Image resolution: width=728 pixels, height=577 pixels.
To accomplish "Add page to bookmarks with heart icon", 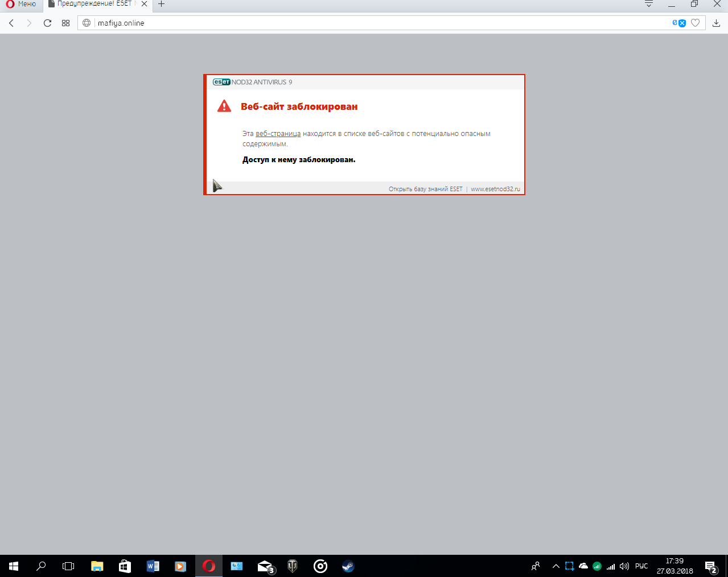I will click(x=695, y=23).
